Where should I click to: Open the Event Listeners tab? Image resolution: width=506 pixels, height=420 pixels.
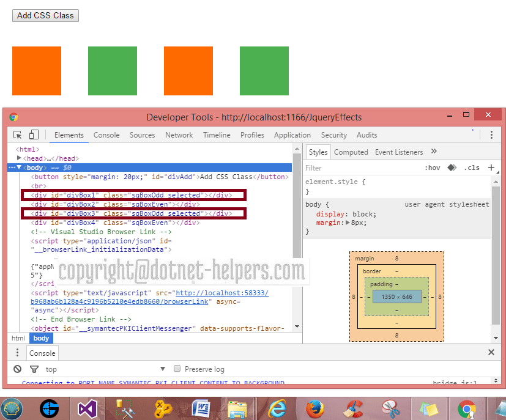[x=399, y=152]
